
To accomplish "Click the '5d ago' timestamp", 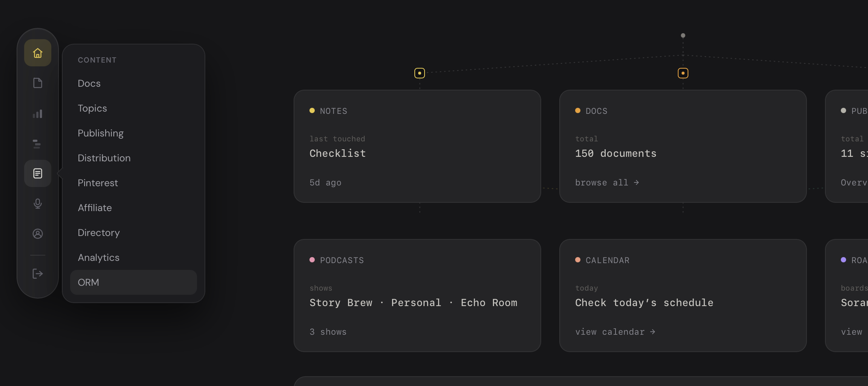I will pyautogui.click(x=325, y=183).
